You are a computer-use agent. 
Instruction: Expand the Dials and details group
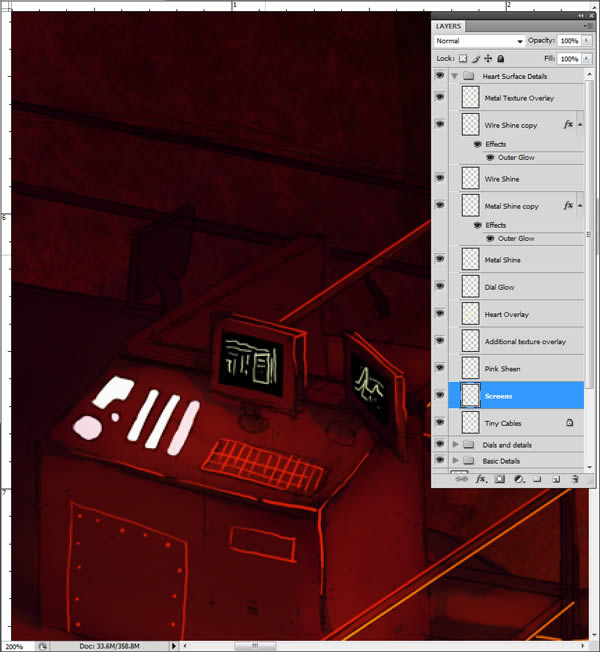(x=455, y=445)
